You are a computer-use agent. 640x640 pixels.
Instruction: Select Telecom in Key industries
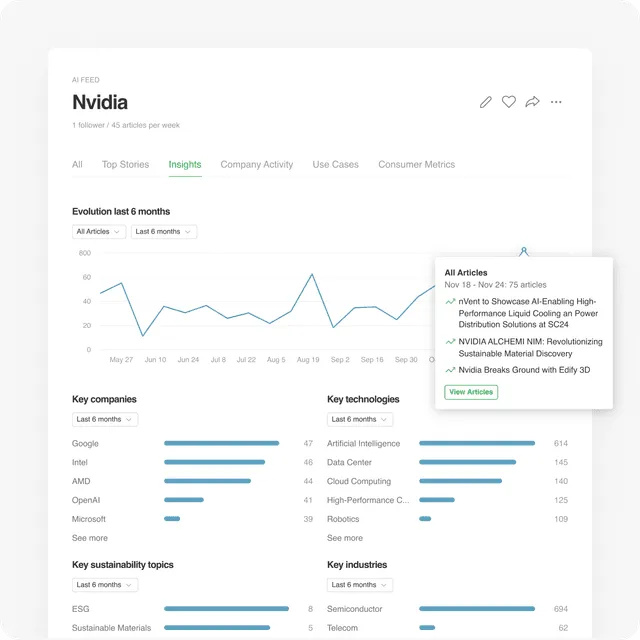click(342, 628)
